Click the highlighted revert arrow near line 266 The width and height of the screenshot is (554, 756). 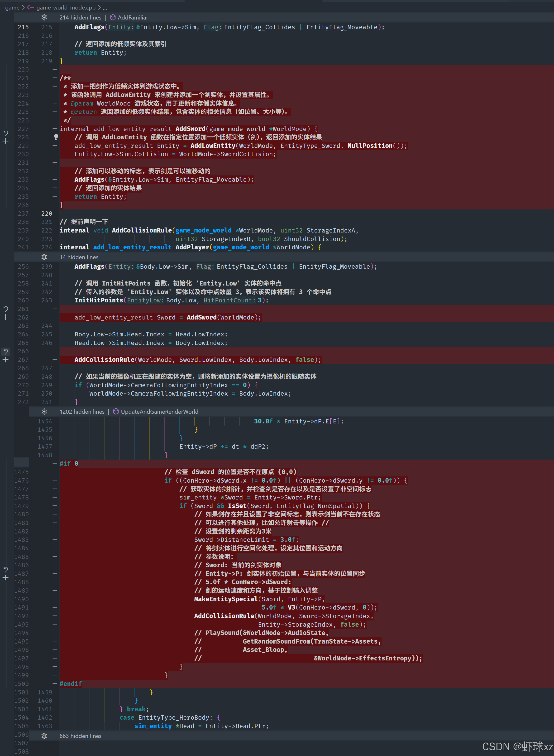pyautogui.click(x=6, y=351)
